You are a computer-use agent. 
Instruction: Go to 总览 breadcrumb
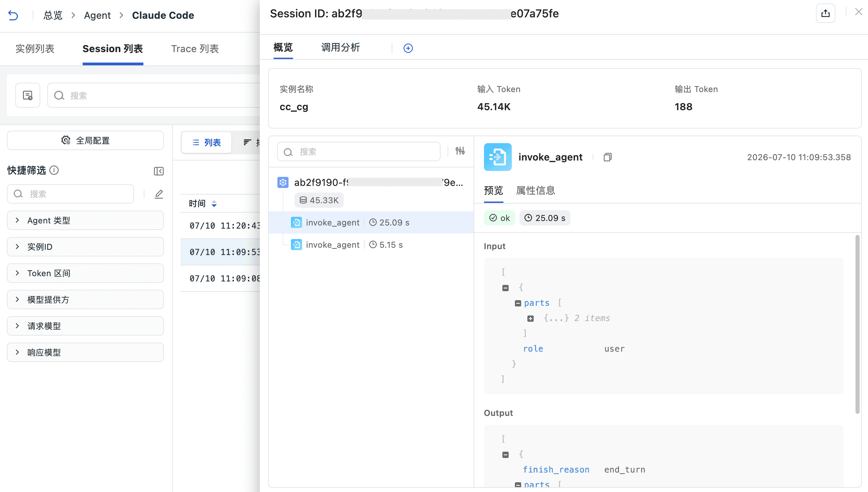tap(53, 15)
